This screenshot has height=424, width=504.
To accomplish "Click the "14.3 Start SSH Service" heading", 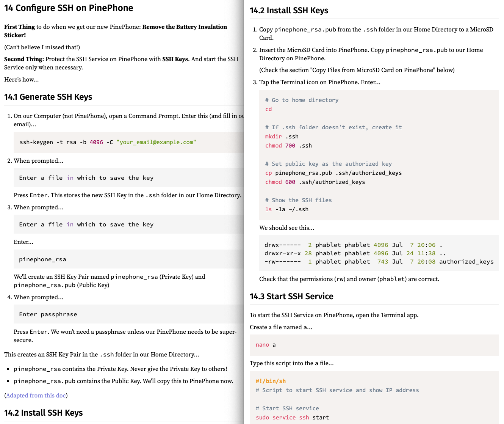I will 291,297.
